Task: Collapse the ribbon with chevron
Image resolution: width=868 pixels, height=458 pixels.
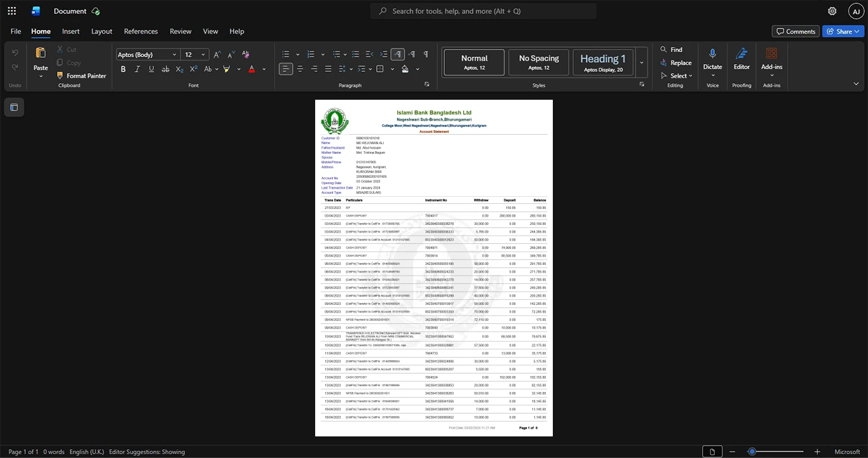Action: tap(856, 84)
